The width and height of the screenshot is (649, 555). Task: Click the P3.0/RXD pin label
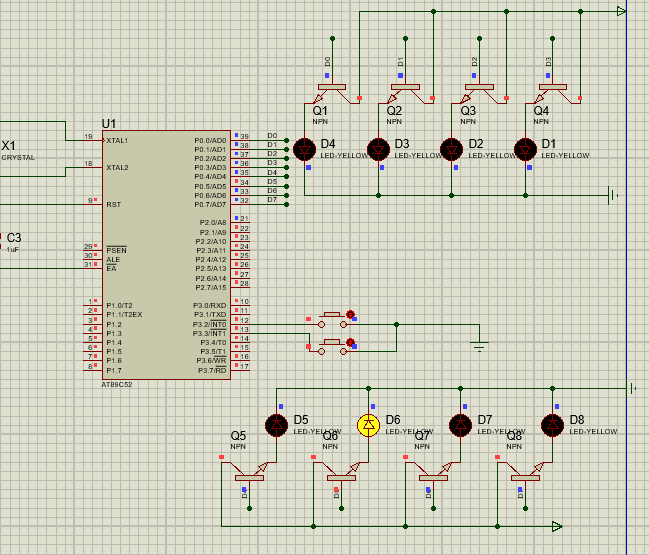pyautogui.click(x=209, y=305)
